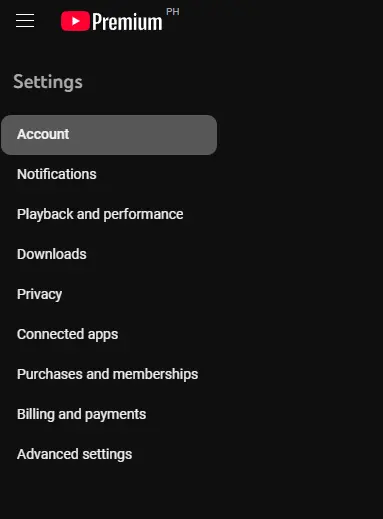Open Connected apps section
383x519 pixels.
(x=109, y=334)
